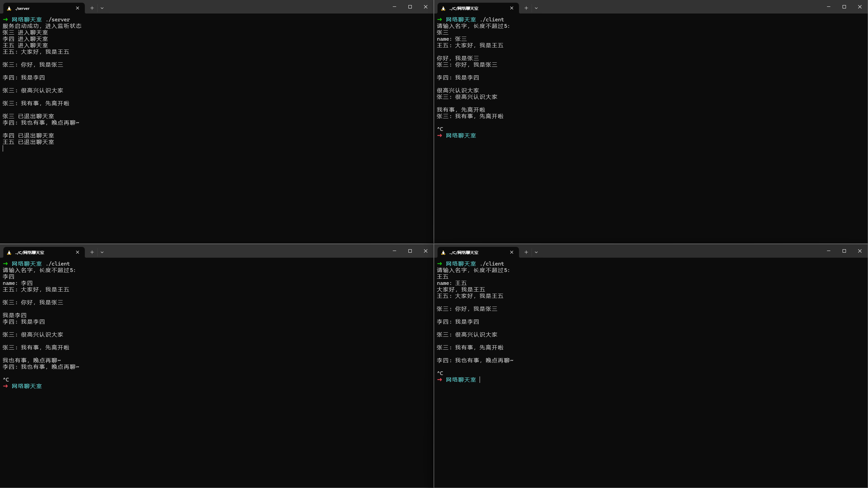The image size is (868, 488).
Task: Close the tab of the 张三 client terminal
Action: pyautogui.click(x=512, y=8)
